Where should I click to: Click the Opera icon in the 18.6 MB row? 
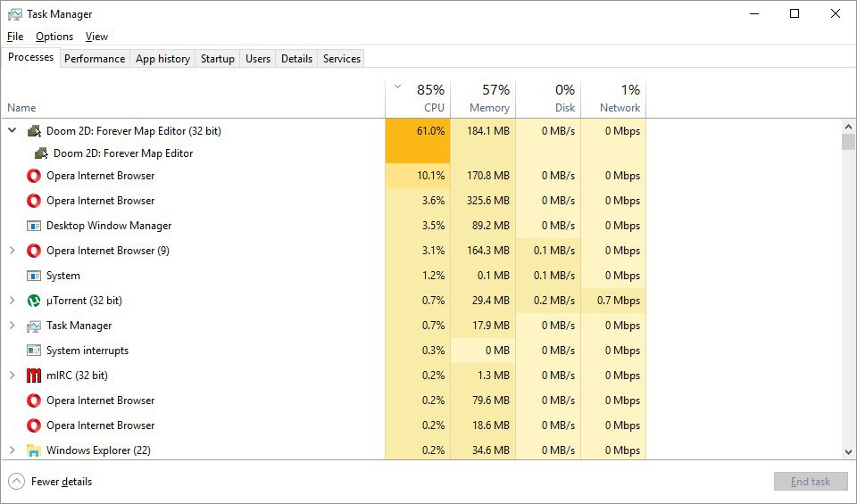34,426
